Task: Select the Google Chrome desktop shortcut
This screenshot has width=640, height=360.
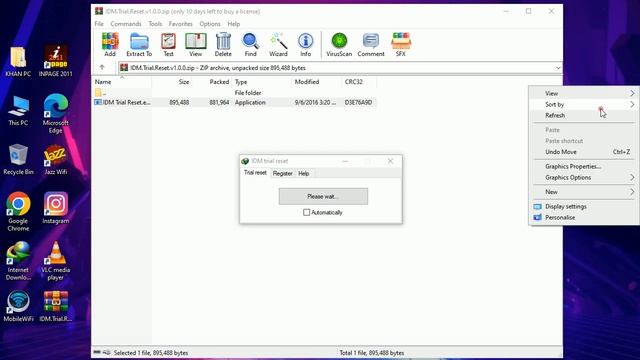Action: [18, 212]
